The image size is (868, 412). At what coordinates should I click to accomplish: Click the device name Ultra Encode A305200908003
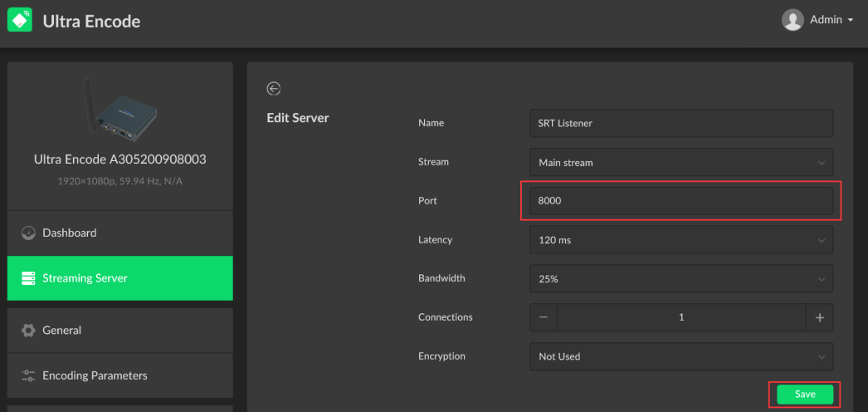point(120,159)
